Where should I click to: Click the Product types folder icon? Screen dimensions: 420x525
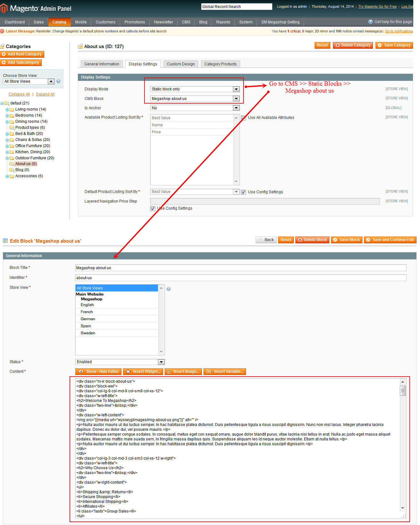12,128
